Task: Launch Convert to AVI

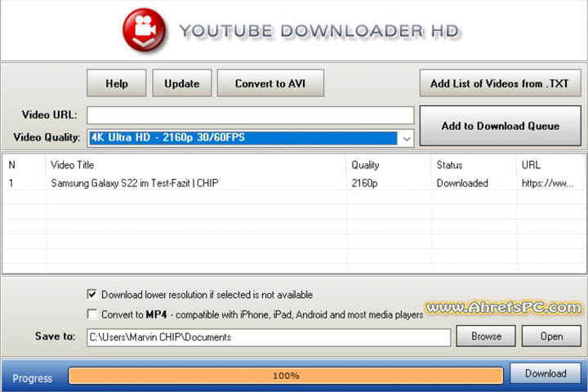Action: pos(270,83)
